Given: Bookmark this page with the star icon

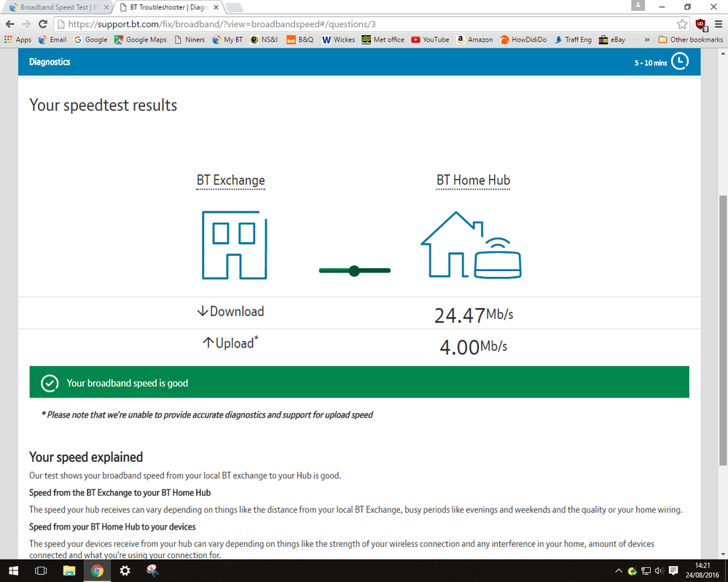Looking at the screenshot, I should pos(681,24).
